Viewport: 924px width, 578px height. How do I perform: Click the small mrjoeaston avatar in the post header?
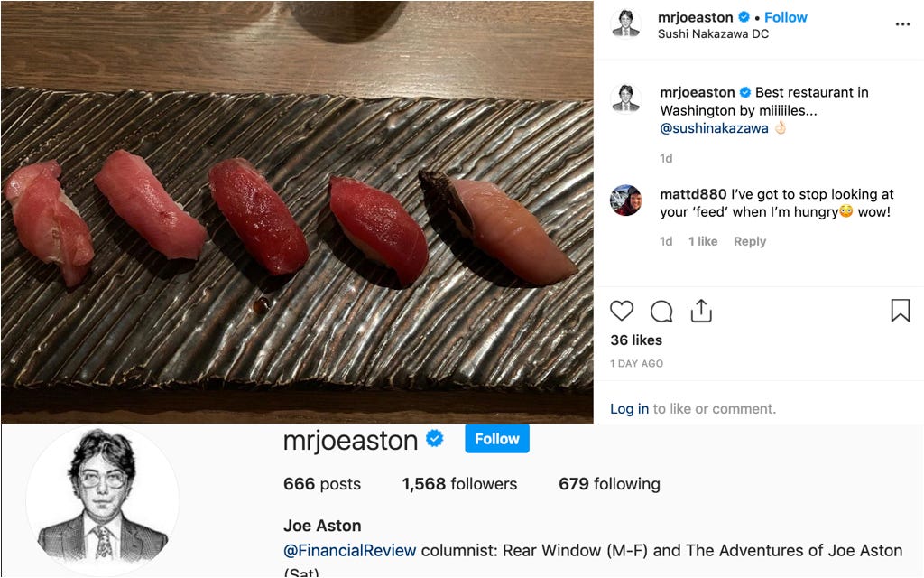pos(626,24)
